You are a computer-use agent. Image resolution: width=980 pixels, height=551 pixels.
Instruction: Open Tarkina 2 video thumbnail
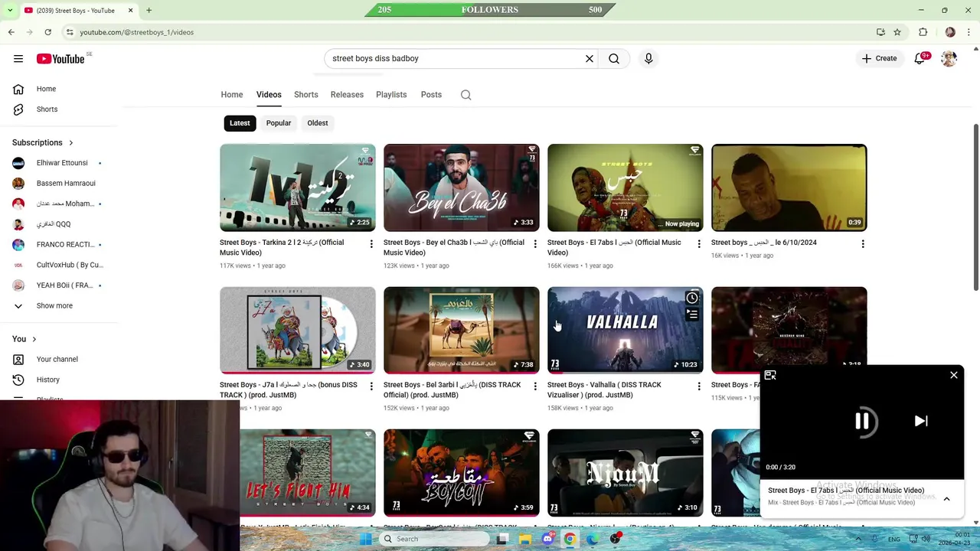[298, 187]
